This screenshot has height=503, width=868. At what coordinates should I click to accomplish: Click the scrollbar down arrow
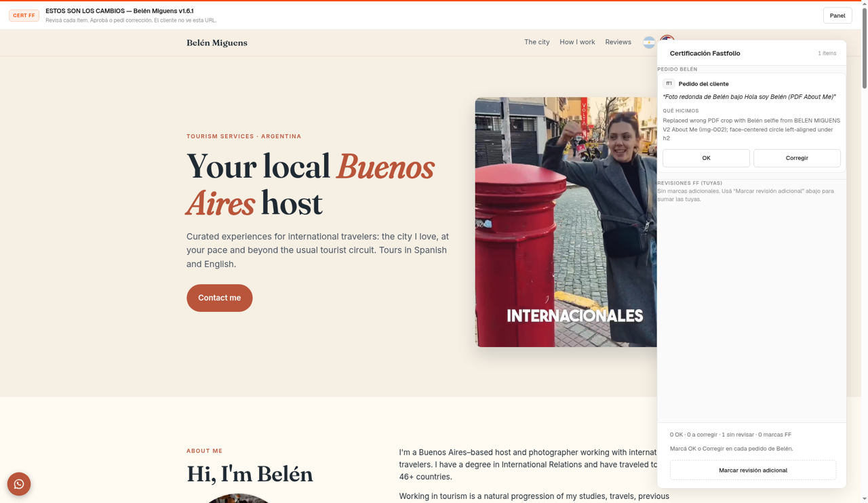click(864, 499)
